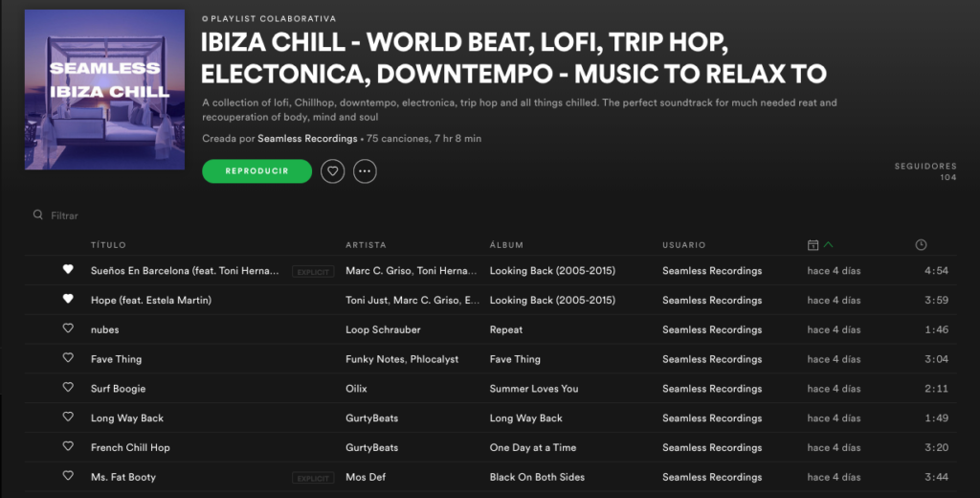
Task: Select the Ms. Fat Booty track title
Action: tap(123, 477)
